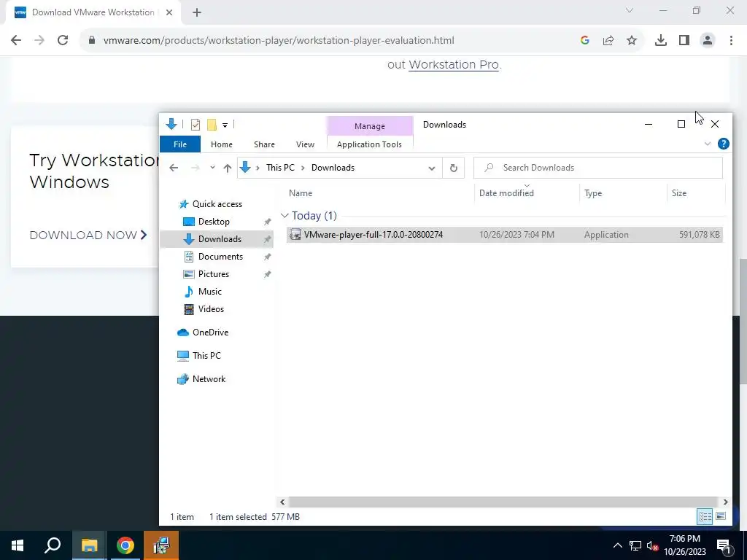Click Chrome's forward navigation arrow
The image size is (747, 560).
[39, 41]
